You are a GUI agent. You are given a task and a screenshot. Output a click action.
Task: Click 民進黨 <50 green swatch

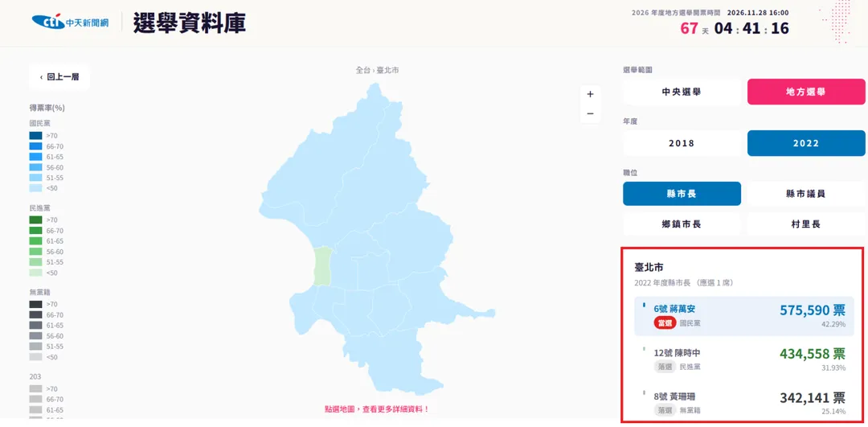36,273
